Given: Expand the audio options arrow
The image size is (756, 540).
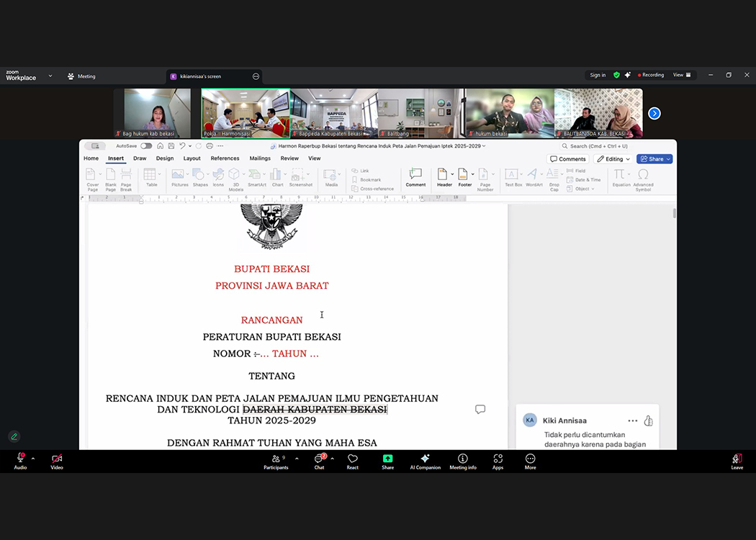Looking at the screenshot, I should pyautogui.click(x=33, y=459).
